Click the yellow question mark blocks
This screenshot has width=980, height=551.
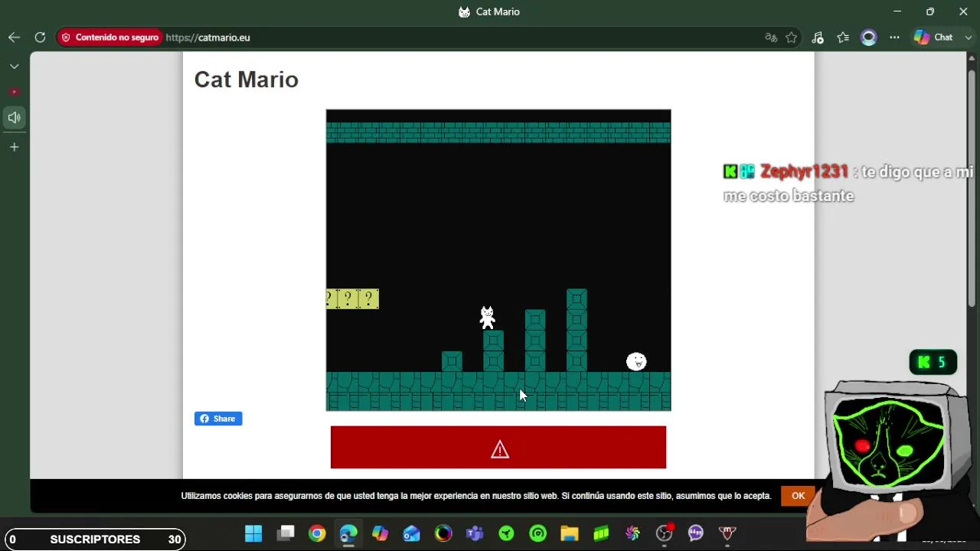pos(352,298)
